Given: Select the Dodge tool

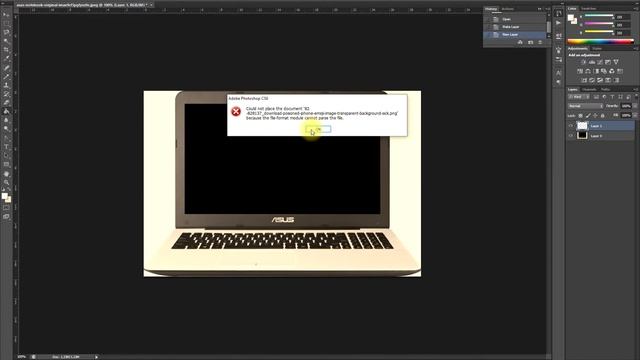Looking at the screenshot, I should pyautogui.click(x=6, y=129).
